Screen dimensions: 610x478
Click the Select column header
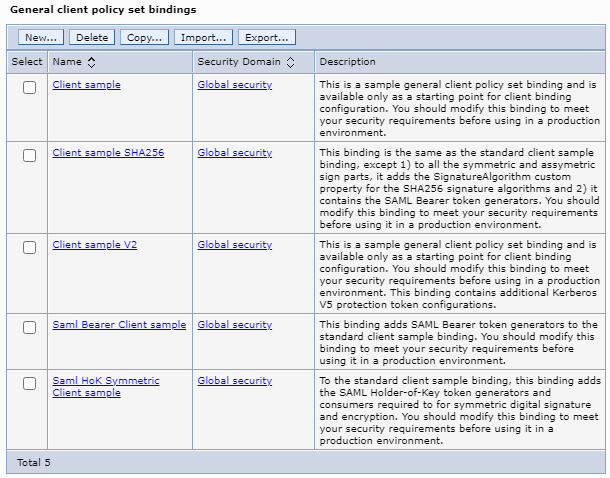(x=27, y=62)
